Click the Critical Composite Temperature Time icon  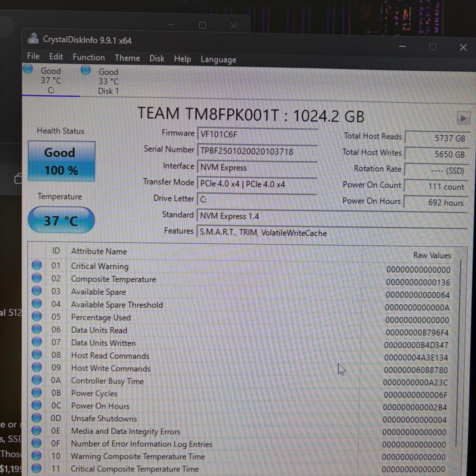[37, 468]
